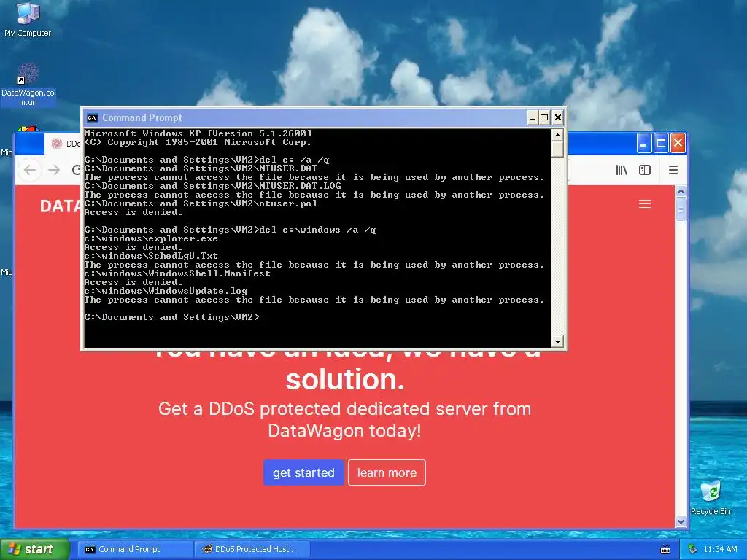Open the DataWagon site navigation menu icon
The height and width of the screenshot is (560, 747).
645,204
